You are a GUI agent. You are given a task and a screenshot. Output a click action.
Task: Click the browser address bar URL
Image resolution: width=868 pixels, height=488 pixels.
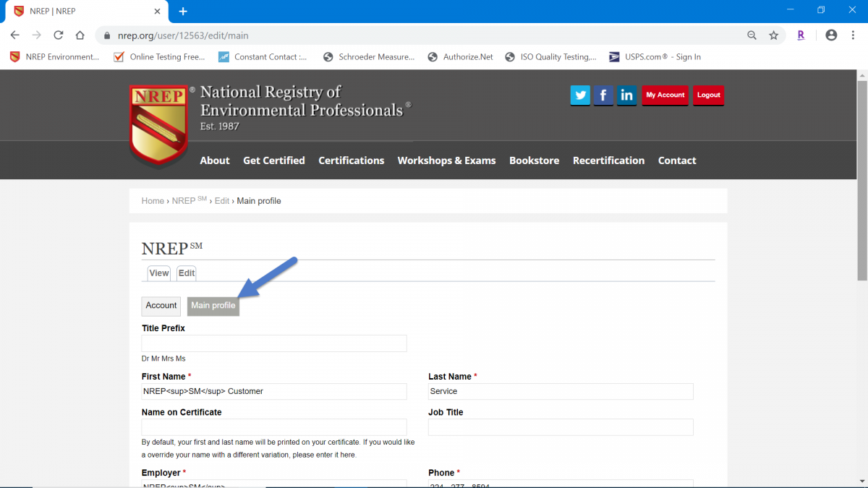tap(183, 35)
